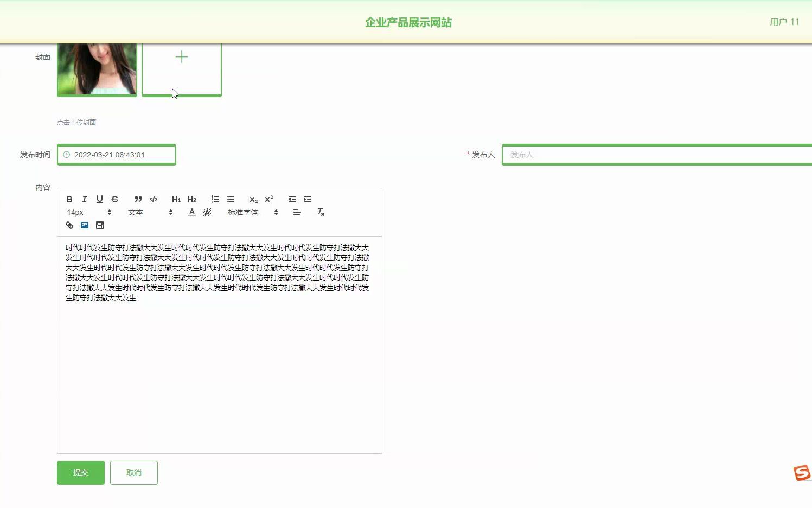Cancel the form with 取消 button
The width and height of the screenshot is (812, 508).
[x=133, y=472]
